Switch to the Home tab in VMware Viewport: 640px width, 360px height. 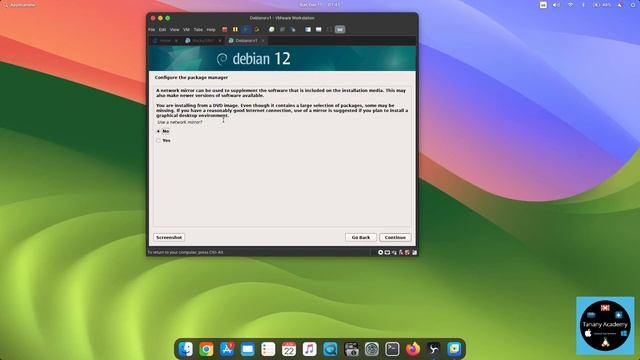pyautogui.click(x=165, y=40)
